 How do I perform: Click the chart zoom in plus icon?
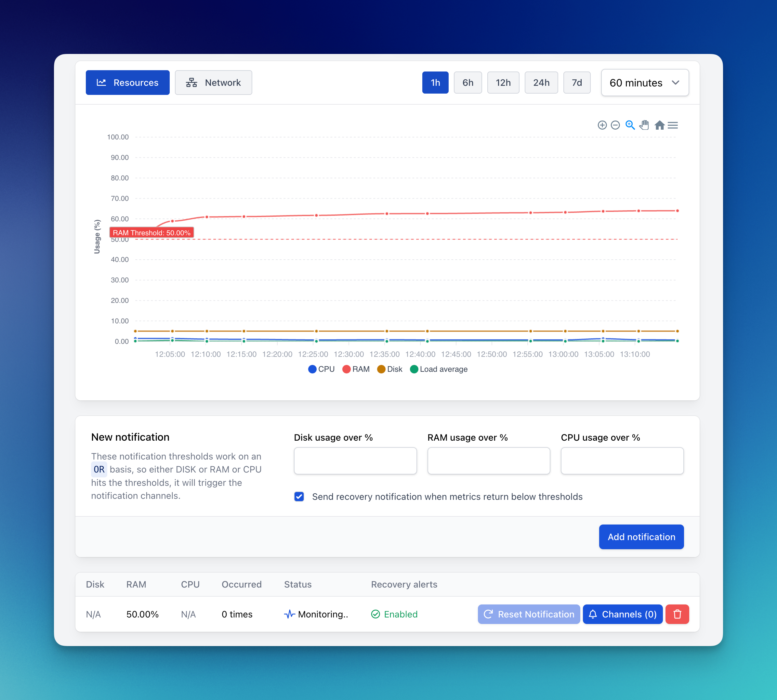[x=602, y=125]
